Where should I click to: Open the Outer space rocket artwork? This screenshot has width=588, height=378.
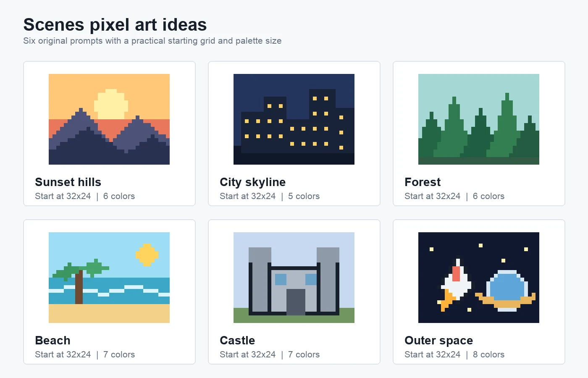[479, 278]
